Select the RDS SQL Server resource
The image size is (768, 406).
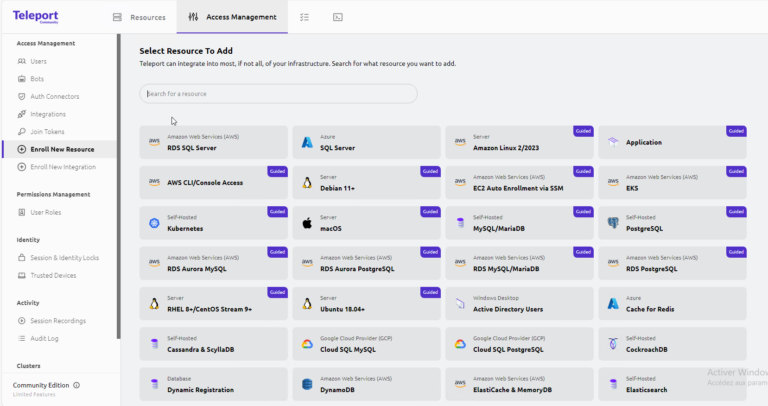pos(213,142)
